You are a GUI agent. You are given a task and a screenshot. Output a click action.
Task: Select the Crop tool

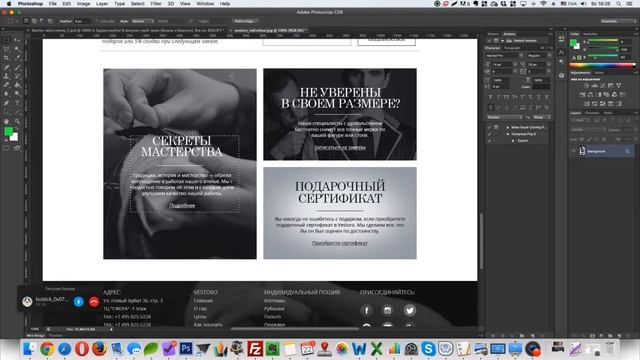tap(7, 58)
